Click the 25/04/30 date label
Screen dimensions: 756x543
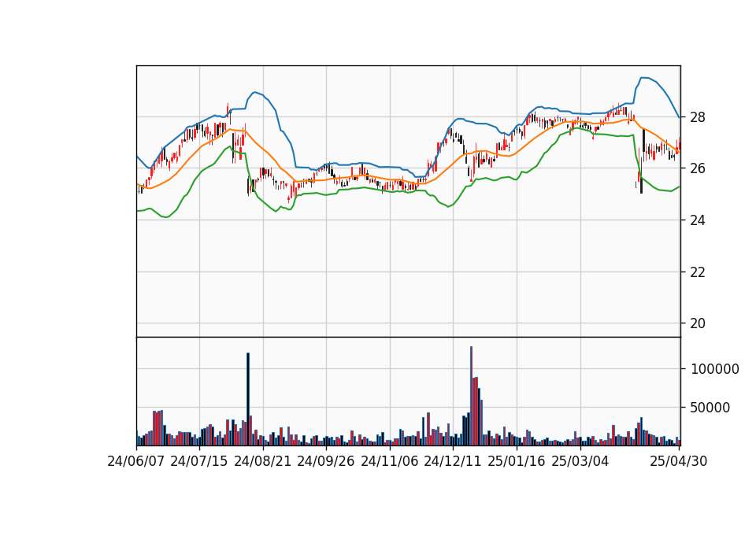tap(678, 461)
